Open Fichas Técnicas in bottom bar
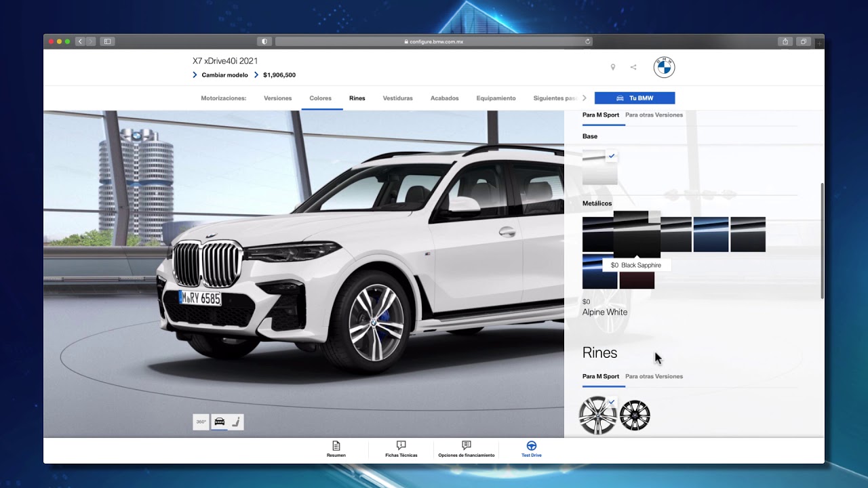 click(x=401, y=449)
